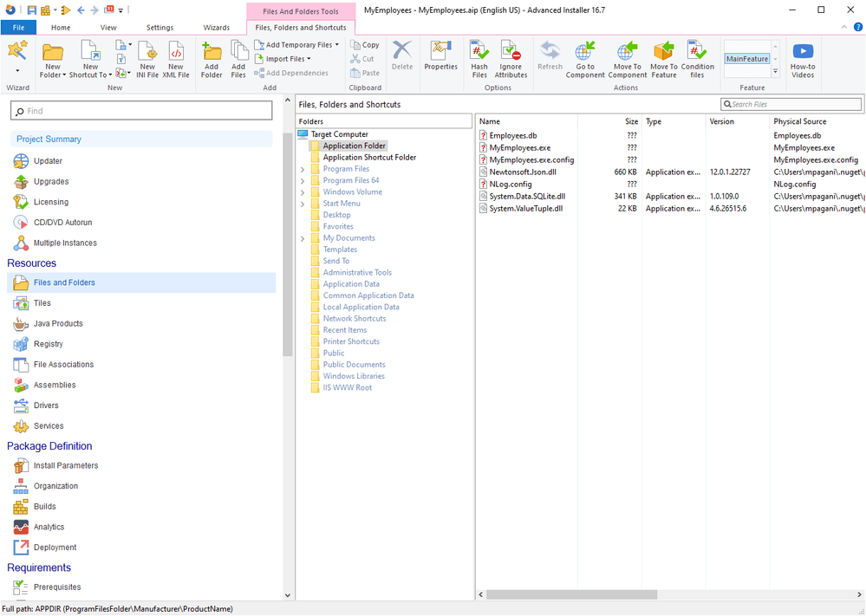Click in the Find search field
This screenshot has height=616, width=866.
(x=141, y=111)
